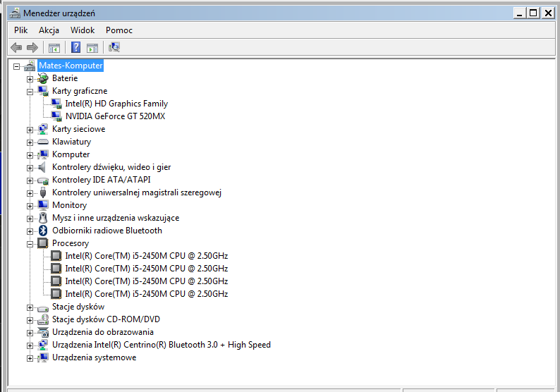Click the blue Help question mark icon

75,47
